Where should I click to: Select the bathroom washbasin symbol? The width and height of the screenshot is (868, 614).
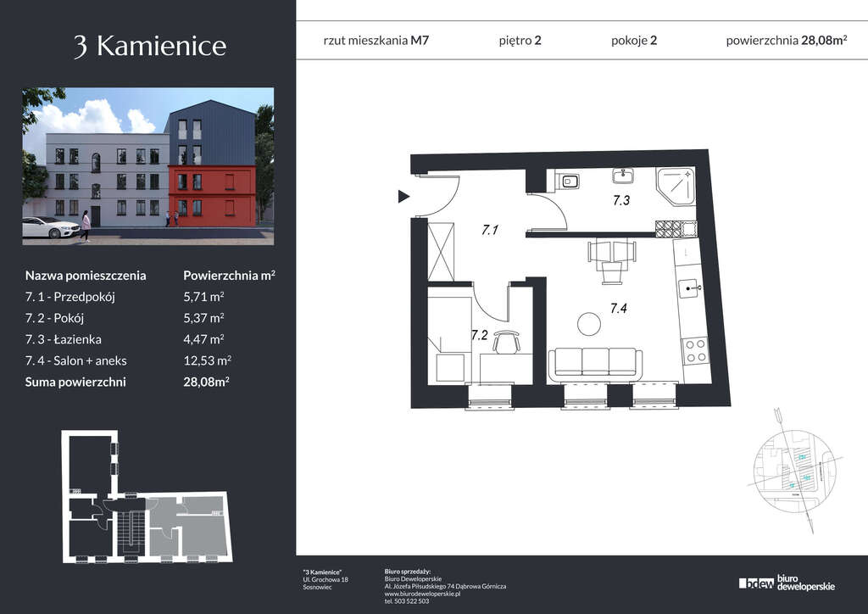click(625, 176)
